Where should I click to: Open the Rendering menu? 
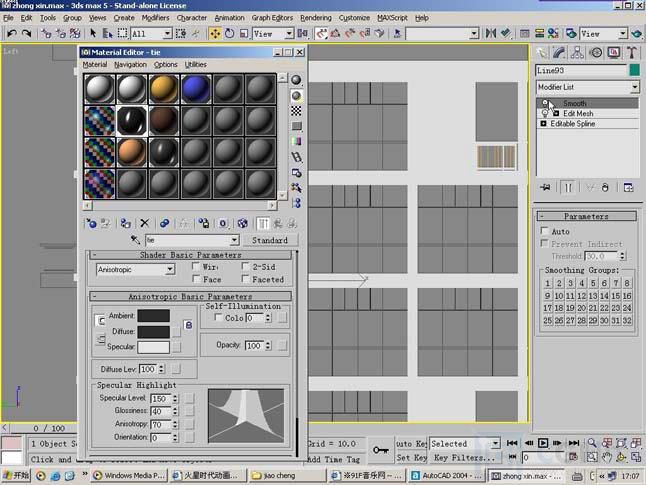point(316,18)
